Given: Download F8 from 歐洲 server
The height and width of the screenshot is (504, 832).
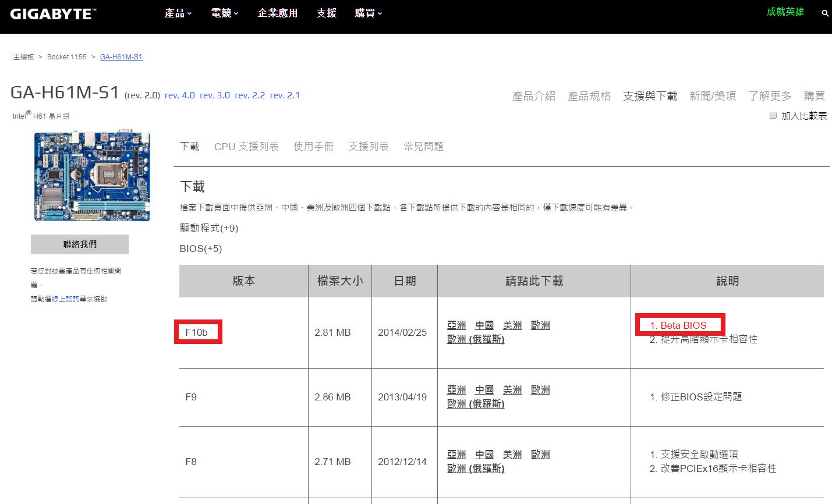Looking at the screenshot, I should coord(540,455).
